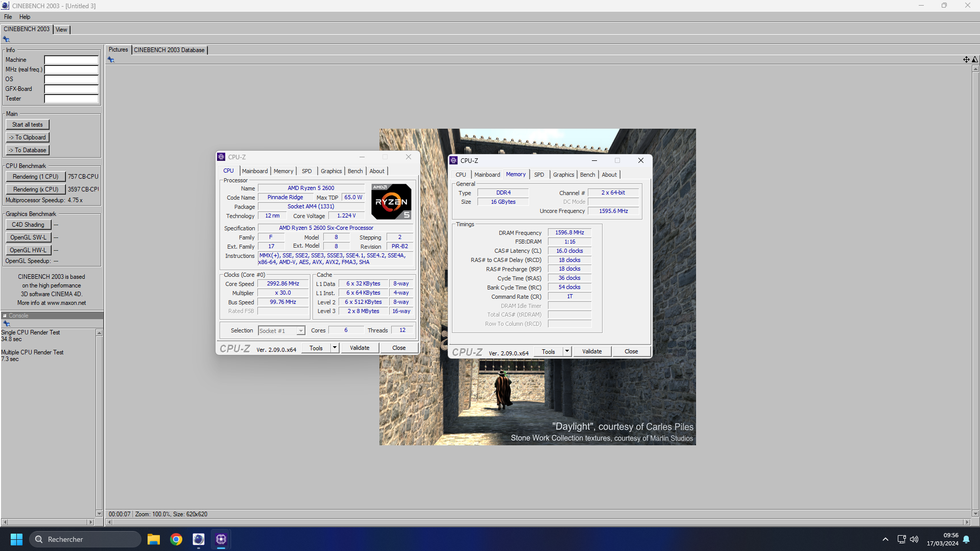Click the CPU-Z icon in left window title bar
980x551 pixels.
click(221, 157)
